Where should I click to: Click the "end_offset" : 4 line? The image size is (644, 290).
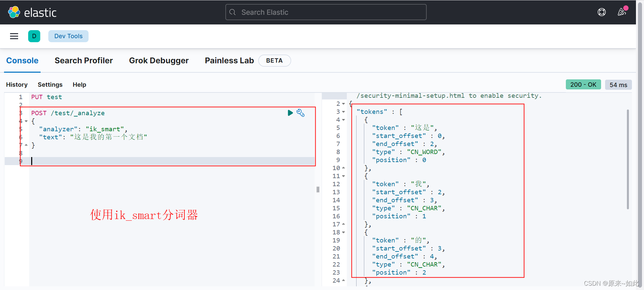405,257
